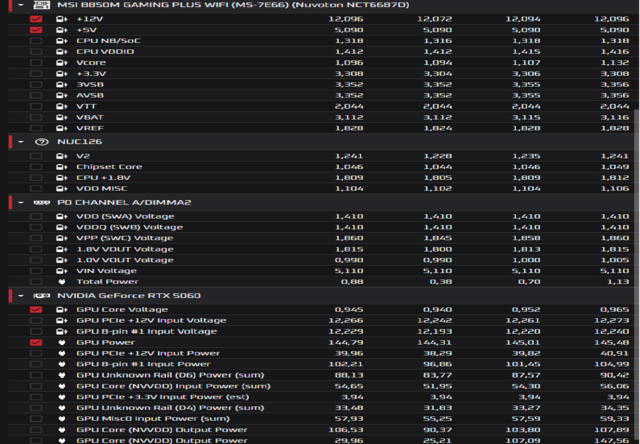Uncheck the GPU Power checkbox
640x444 pixels.
click(36, 342)
